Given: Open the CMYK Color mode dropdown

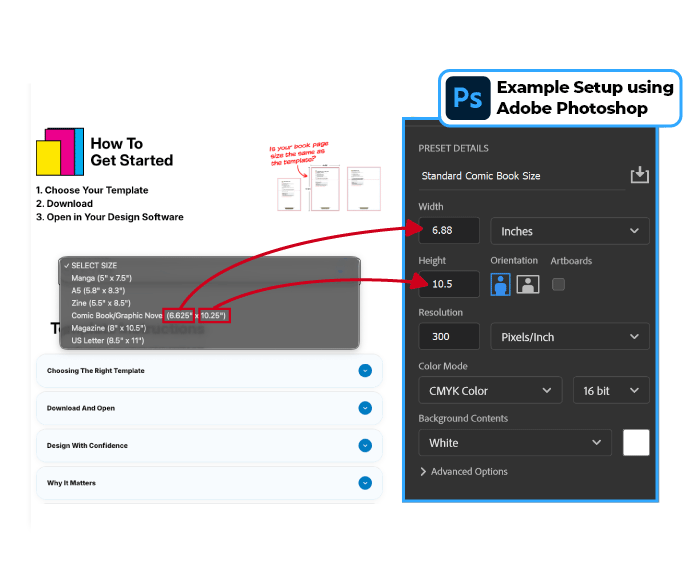Looking at the screenshot, I should coord(489,390).
